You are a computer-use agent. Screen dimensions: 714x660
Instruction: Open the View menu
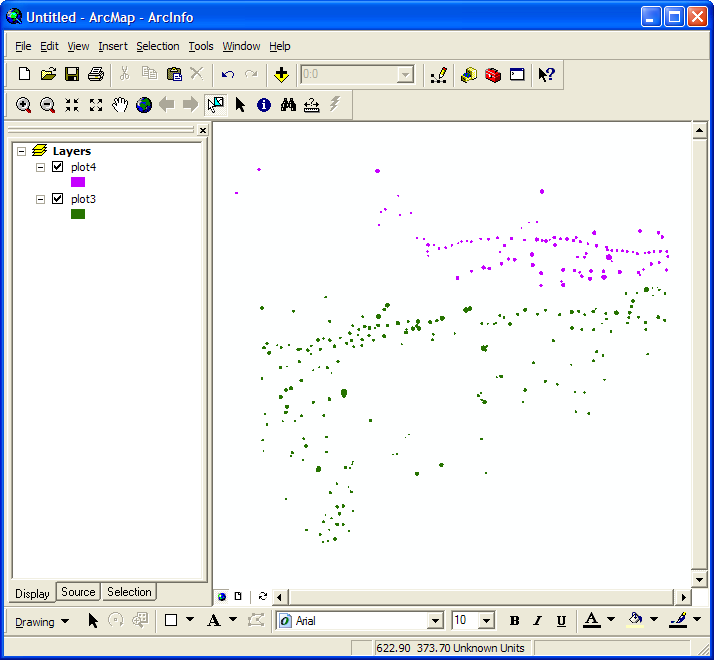point(78,46)
